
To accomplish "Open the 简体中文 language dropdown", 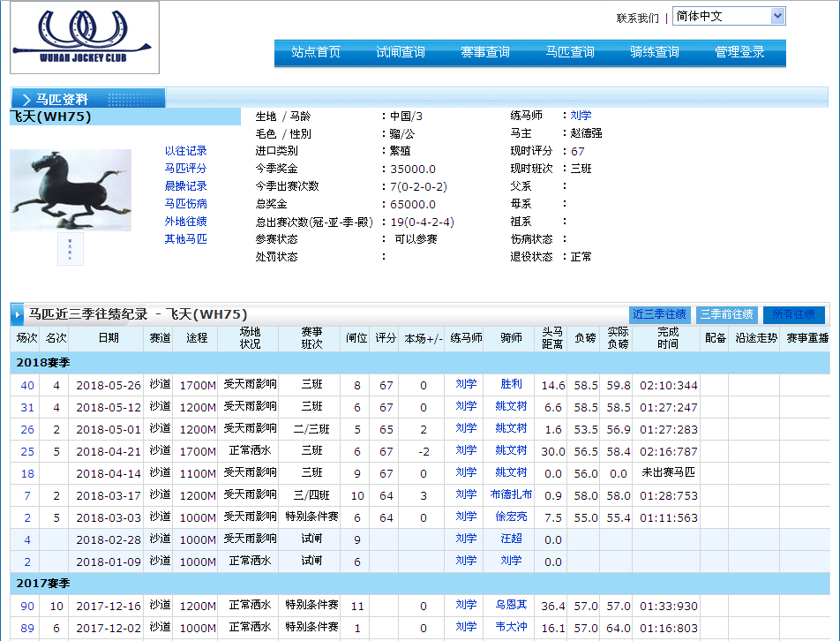I will click(x=728, y=16).
